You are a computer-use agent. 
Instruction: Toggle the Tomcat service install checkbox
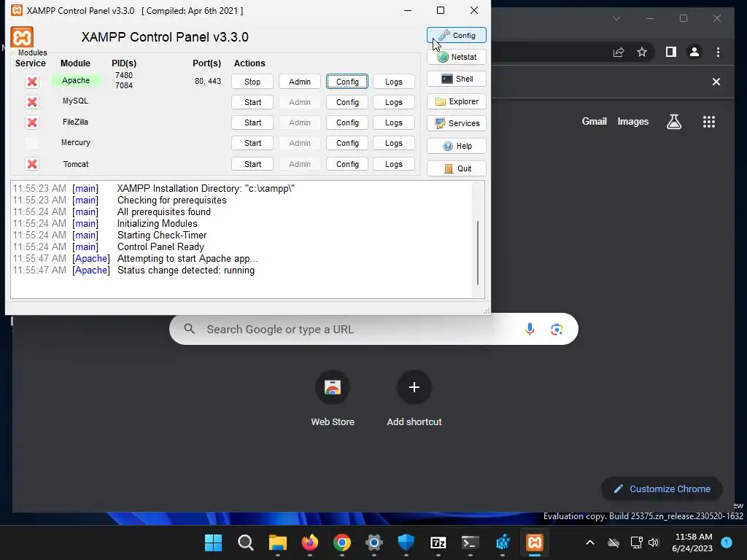(x=32, y=164)
